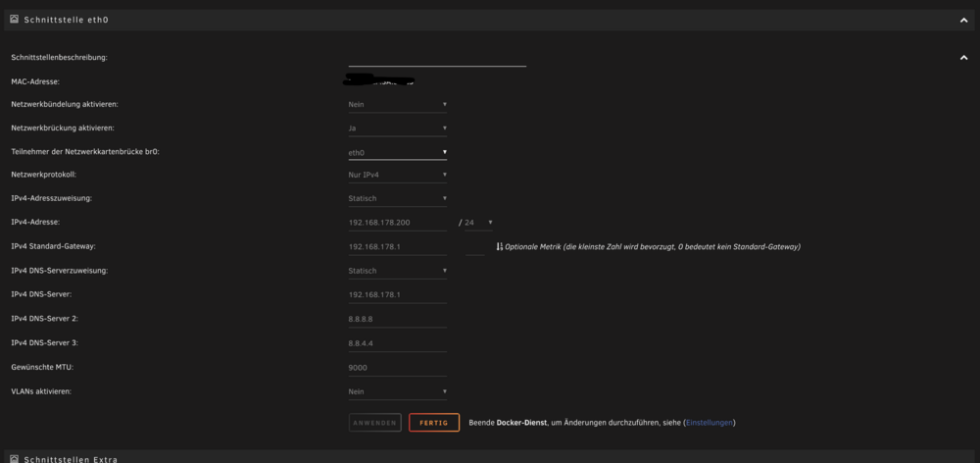Click the ANWENDEN button

(x=375, y=423)
